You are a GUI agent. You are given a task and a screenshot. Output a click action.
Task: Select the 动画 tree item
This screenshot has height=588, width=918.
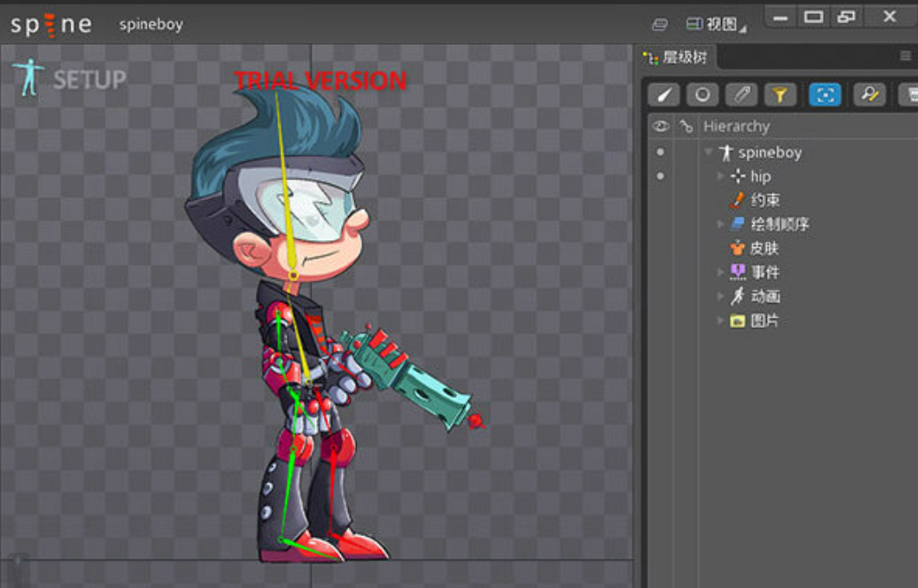(x=765, y=297)
